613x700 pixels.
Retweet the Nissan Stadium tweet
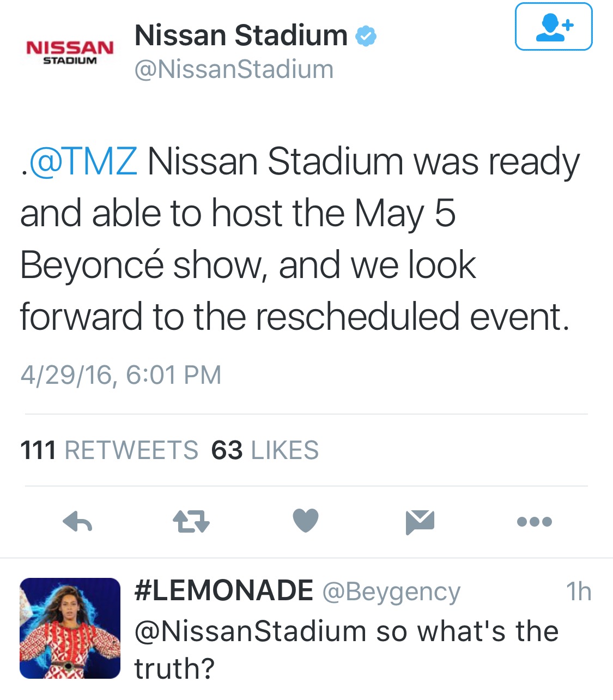(x=191, y=522)
